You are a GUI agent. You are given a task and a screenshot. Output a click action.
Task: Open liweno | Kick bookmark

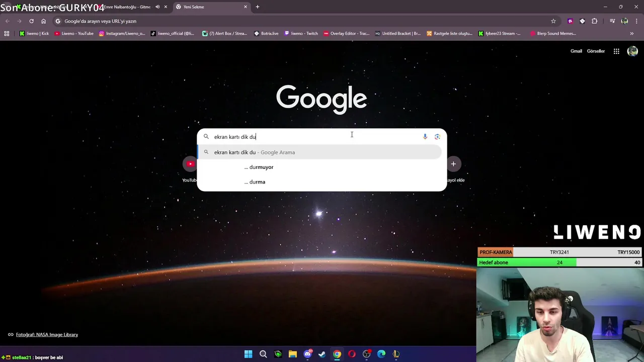pyautogui.click(x=34, y=34)
